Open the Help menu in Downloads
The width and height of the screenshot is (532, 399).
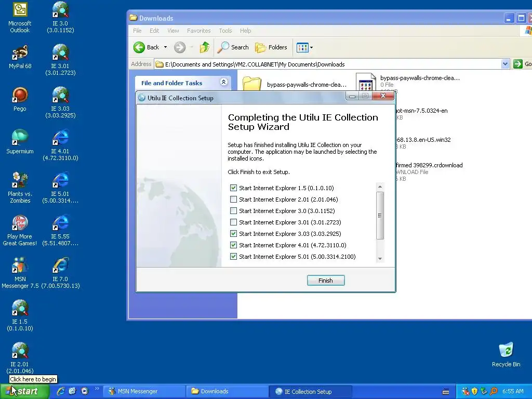245,31
